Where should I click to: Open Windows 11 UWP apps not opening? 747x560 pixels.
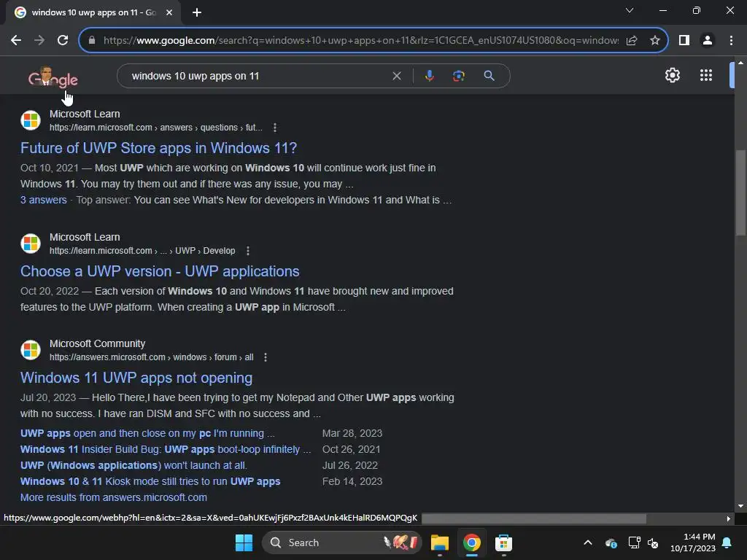(x=136, y=378)
